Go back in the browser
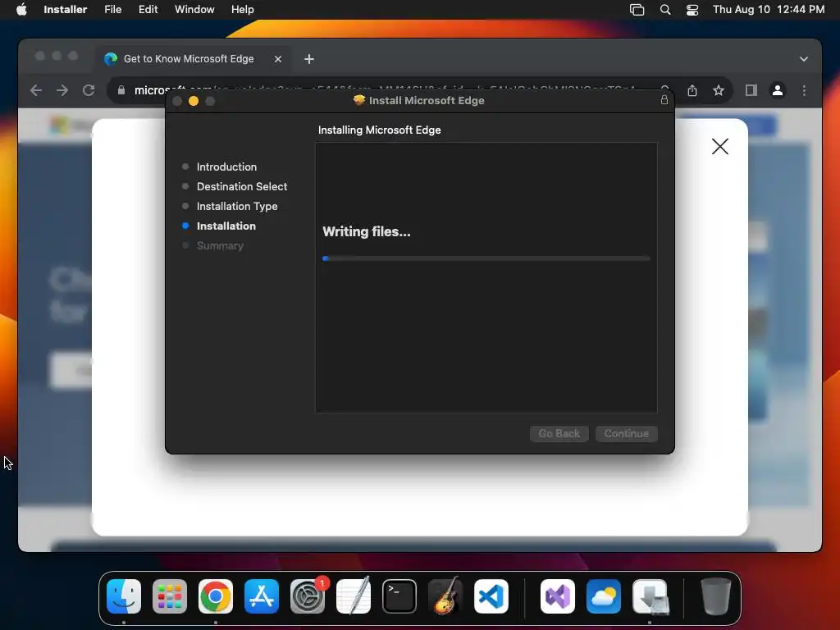840x630 pixels. click(36, 90)
